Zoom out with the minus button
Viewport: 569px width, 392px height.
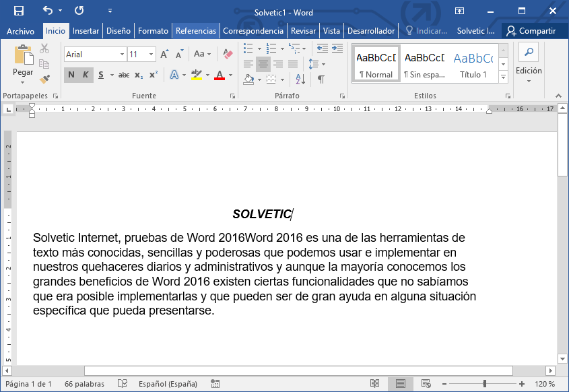tap(444, 384)
